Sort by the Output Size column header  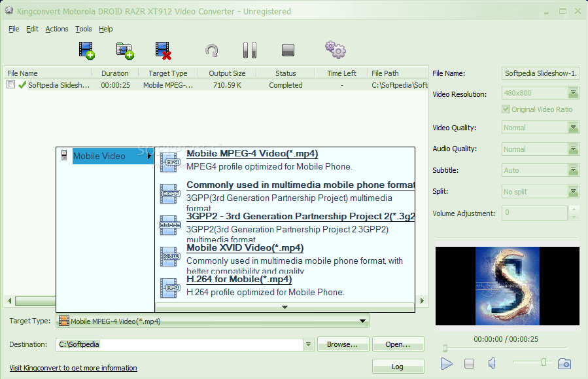tap(227, 73)
